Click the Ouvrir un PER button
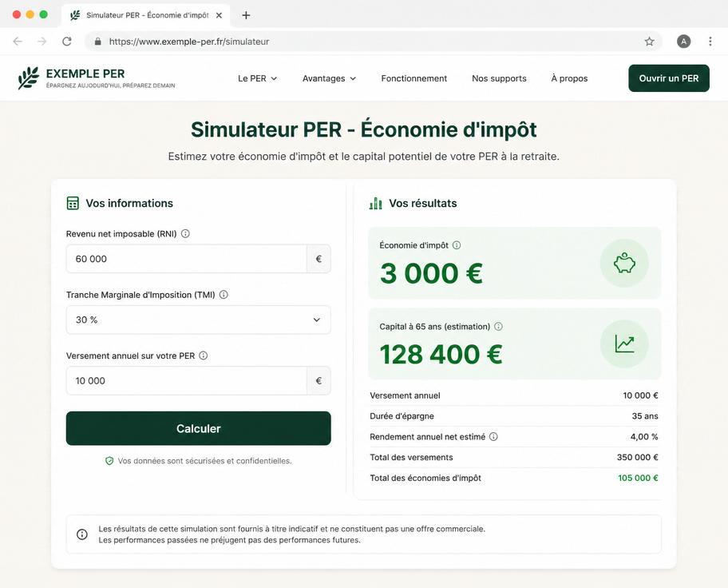The image size is (728, 588). point(669,78)
